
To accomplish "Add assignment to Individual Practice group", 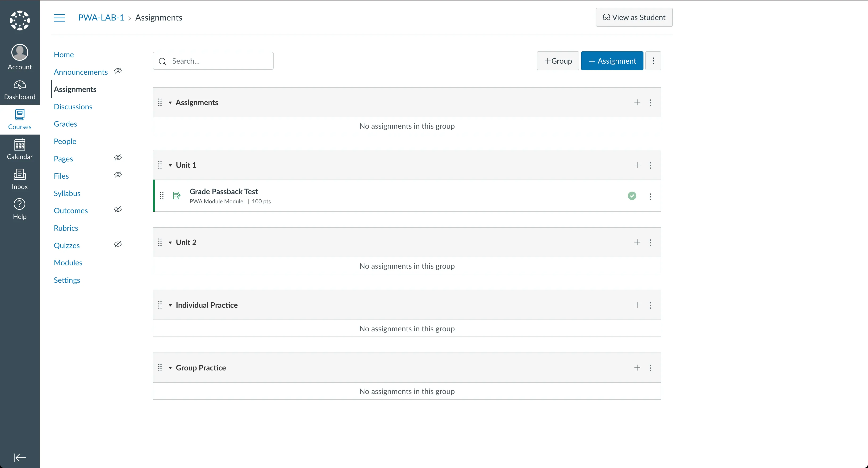I will [637, 305].
